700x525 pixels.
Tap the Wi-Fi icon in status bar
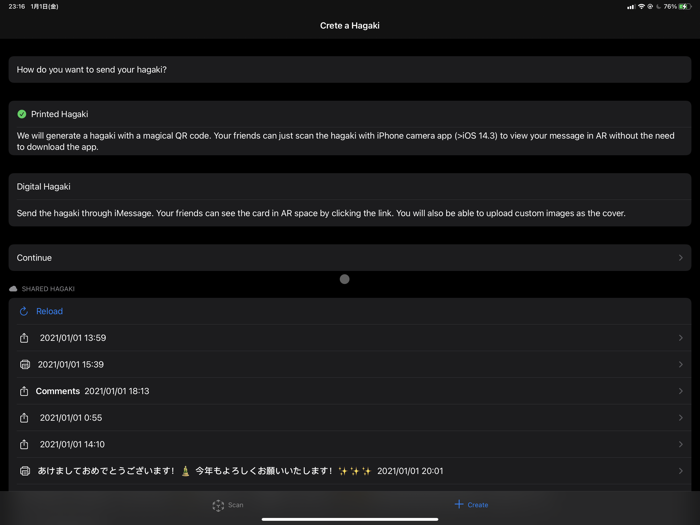coord(642,7)
